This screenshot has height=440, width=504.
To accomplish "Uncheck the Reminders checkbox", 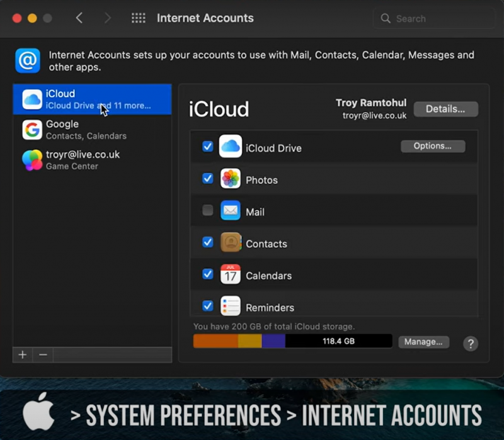I will (x=208, y=306).
